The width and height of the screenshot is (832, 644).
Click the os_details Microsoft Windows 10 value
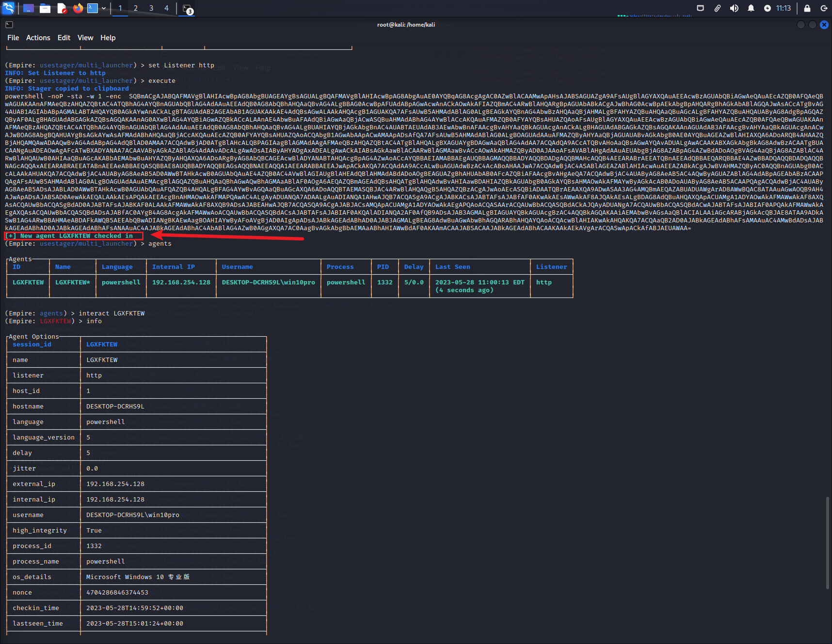pos(138,577)
